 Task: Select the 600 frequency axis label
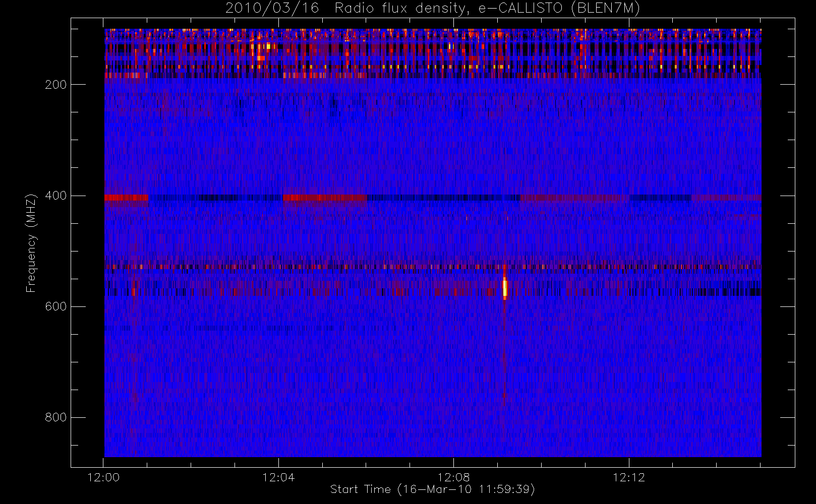click(x=55, y=306)
